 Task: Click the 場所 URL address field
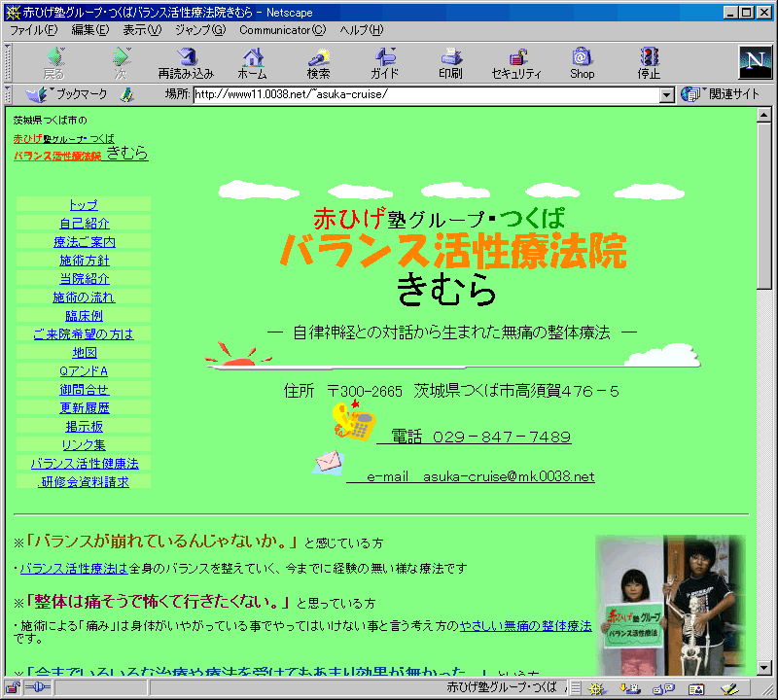point(427,94)
